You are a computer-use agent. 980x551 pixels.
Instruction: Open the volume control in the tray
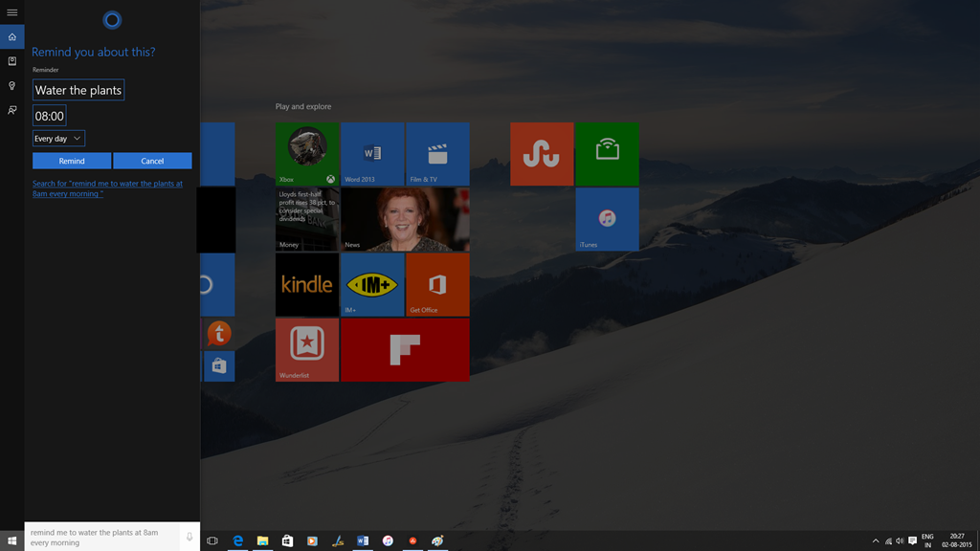pos(900,541)
